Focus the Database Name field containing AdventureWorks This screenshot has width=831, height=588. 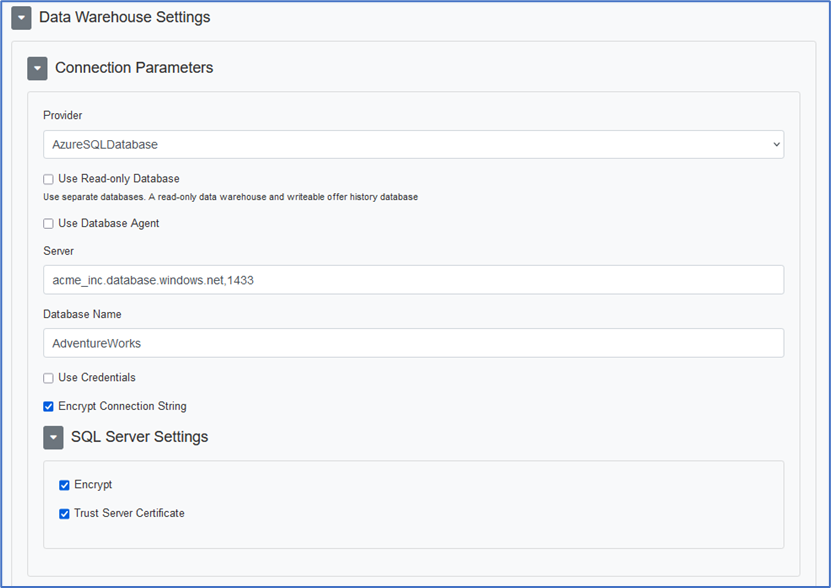pos(413,343)
